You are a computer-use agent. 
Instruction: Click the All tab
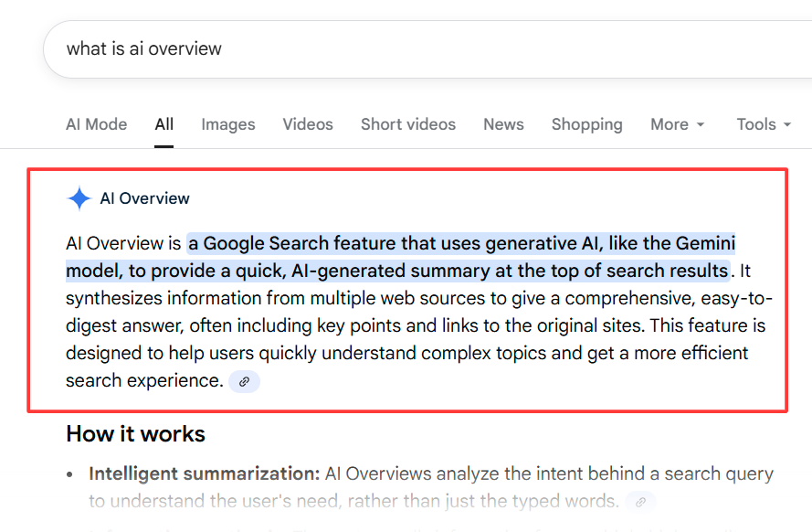click(x=163, y=124)
